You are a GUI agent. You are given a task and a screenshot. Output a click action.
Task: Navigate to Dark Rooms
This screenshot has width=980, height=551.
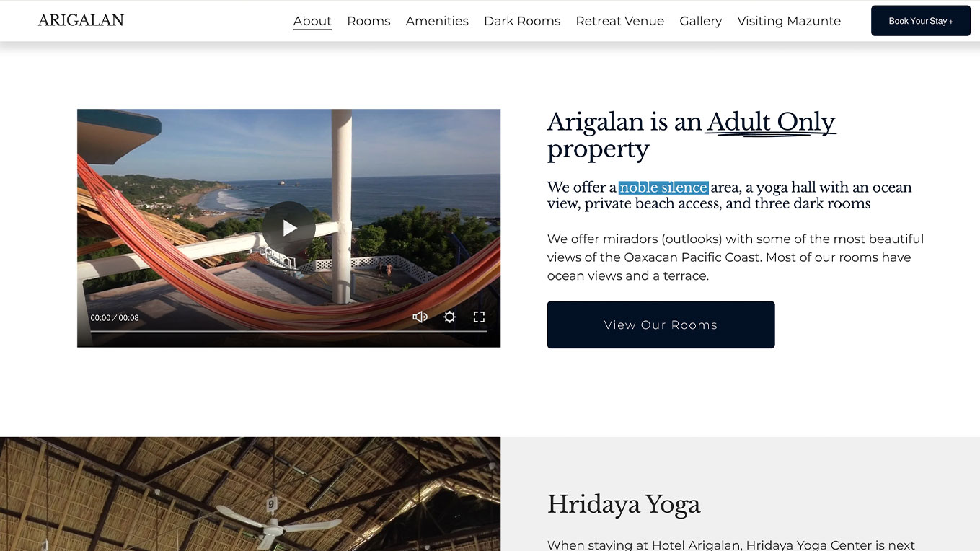522,21
